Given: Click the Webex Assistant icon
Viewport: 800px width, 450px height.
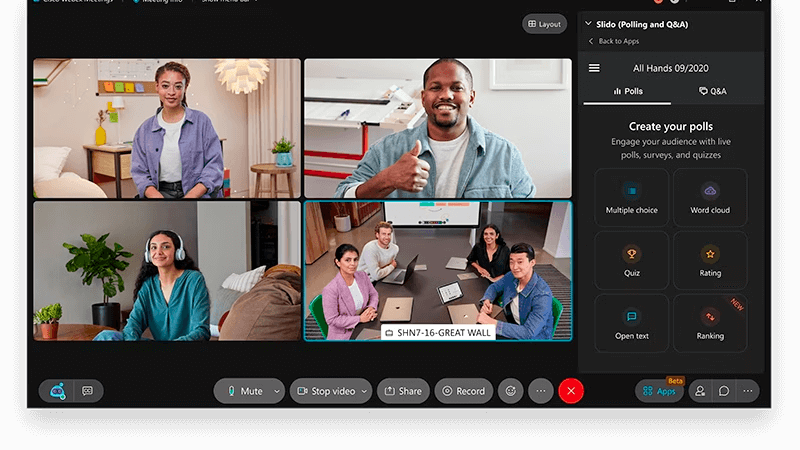Looking at the screenshot, I should [x=59, y=392].
